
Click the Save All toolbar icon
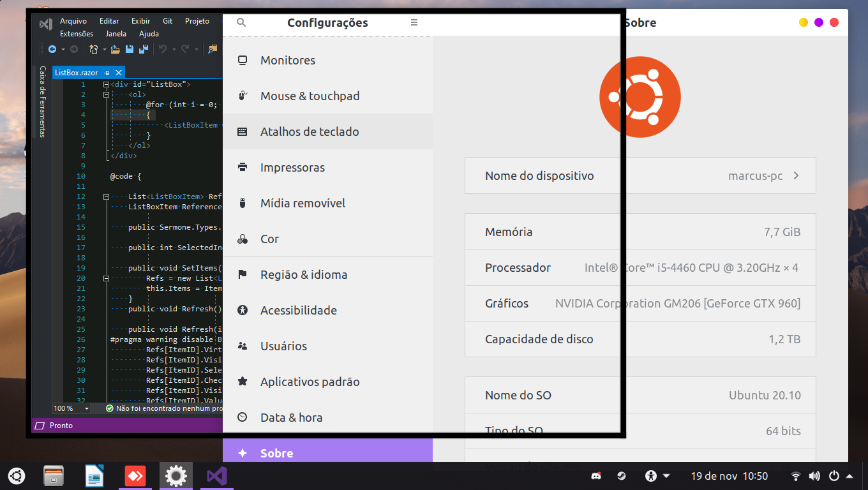144,49
